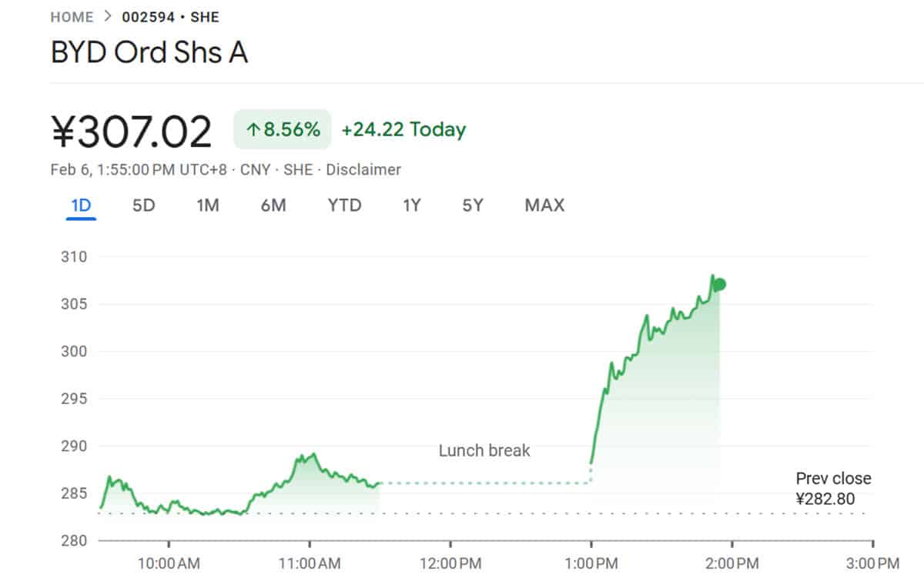924x578 pixels.
Task: Click the 002594 • SHE ticker breadcrumb
Action: pyautogui.click(x=170, y=17)
